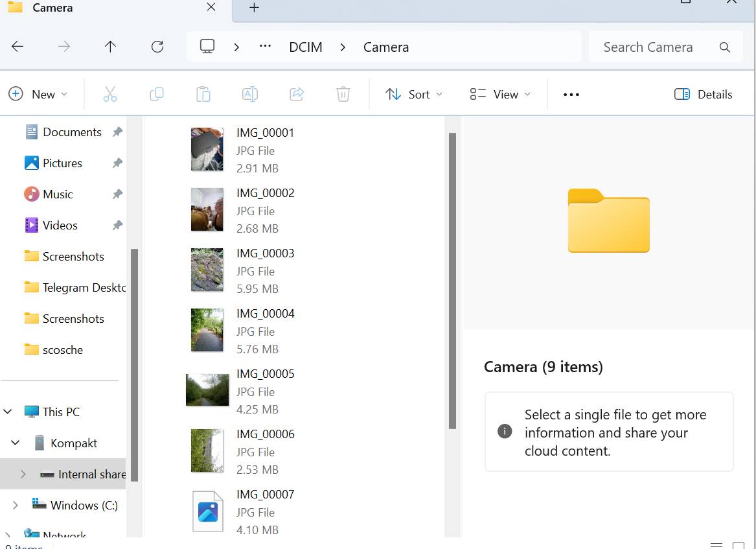756x549 pixels.
Task: Add a new tab with plus button
Action: click(254, 7)
